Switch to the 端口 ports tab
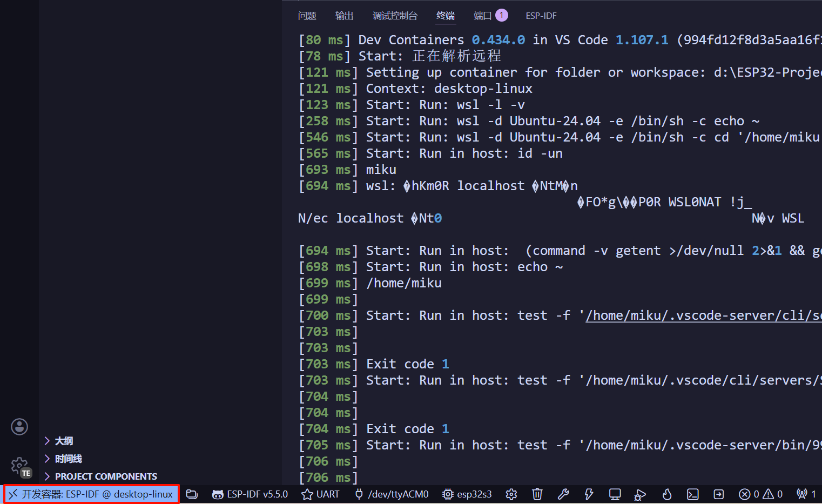The height and width of the screenshot is (504, 822). pos(490,16)
